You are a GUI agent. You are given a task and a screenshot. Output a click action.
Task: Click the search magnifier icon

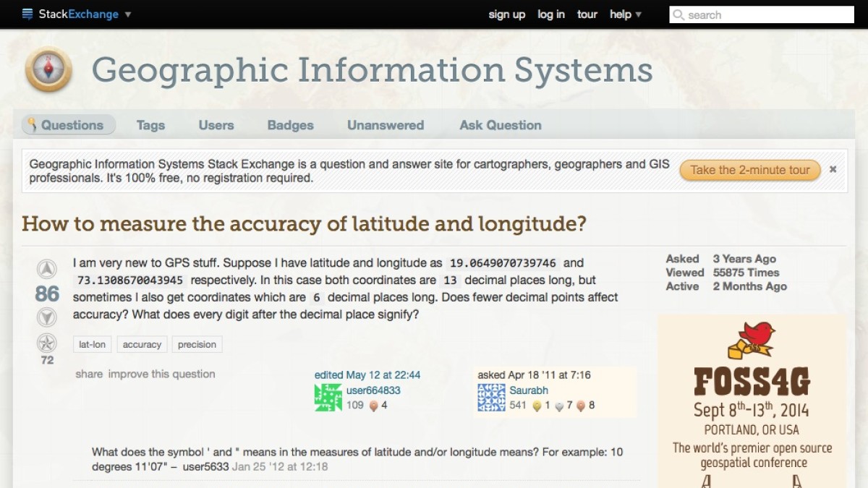(678, 14)
